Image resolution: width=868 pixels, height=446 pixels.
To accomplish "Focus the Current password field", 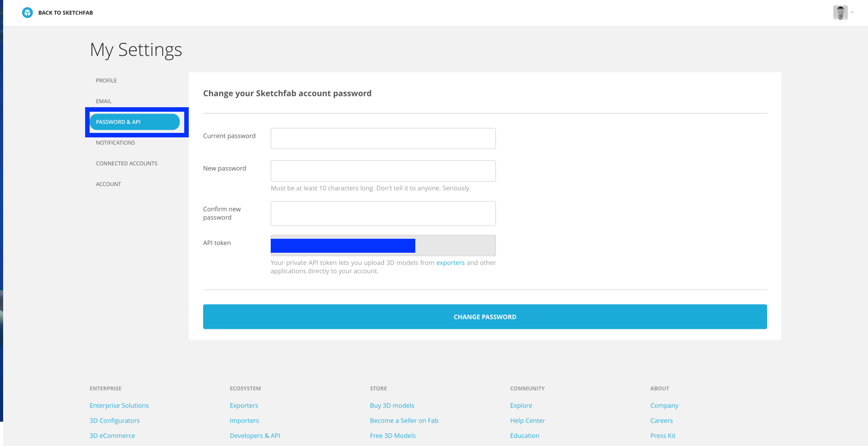I will [383, 139].
